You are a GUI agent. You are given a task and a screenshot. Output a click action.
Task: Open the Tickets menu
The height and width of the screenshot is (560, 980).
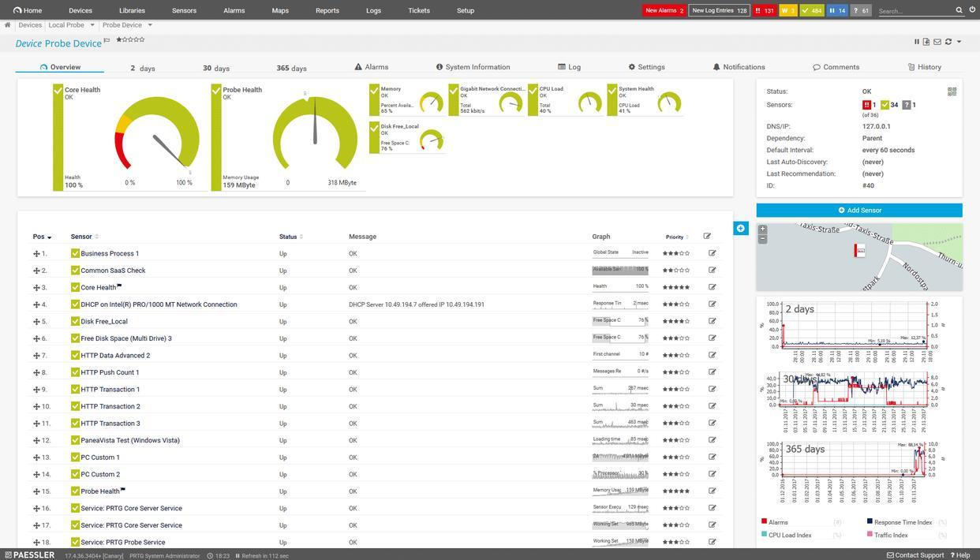click(x=419, y=10)
